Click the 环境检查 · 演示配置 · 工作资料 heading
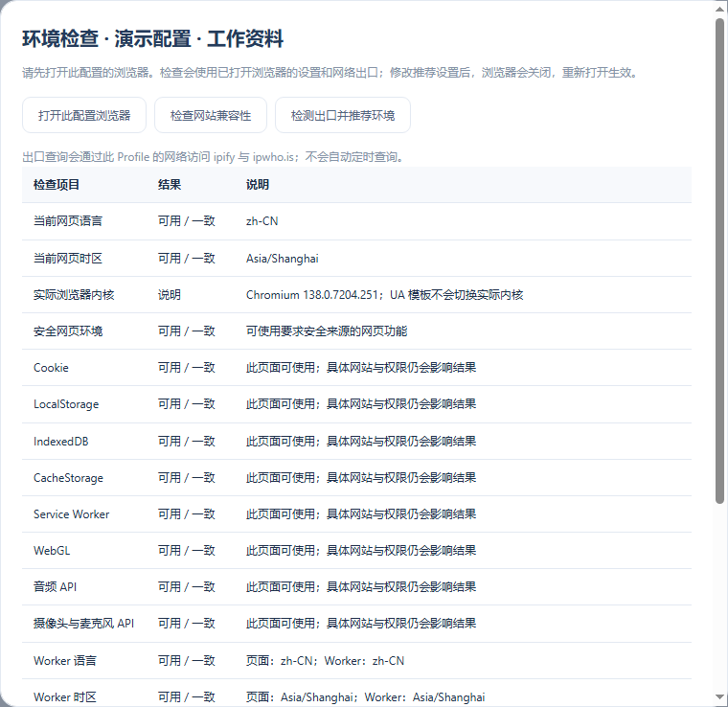Image resolution: width=728 pixels, height=707 pixels. 152,38
